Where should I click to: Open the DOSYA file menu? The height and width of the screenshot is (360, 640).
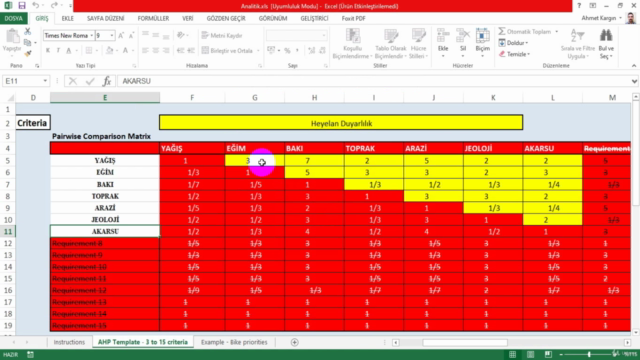[13, 18]
